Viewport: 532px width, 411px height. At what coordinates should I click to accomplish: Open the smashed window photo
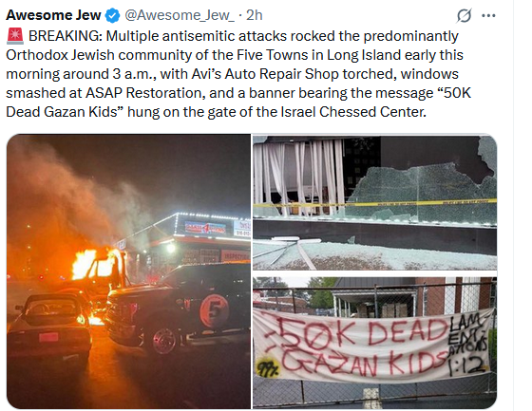click(374, 202)
